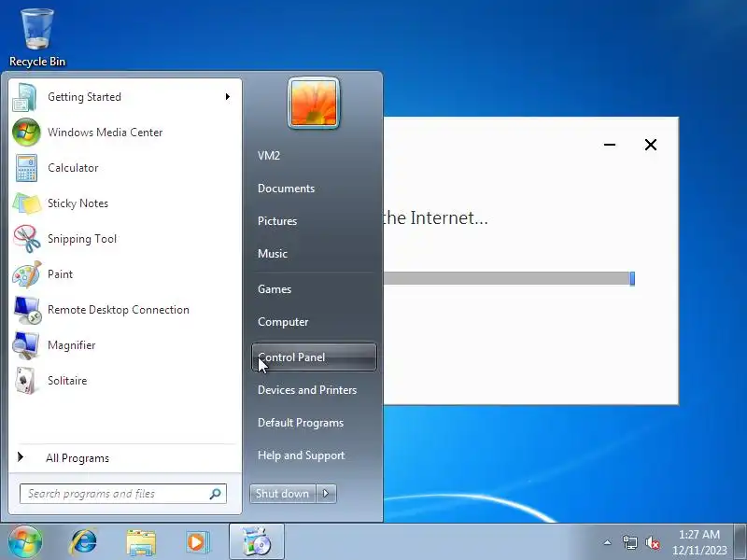Image resolution: width=747 pixels, height=560 pixels.
Task: Select the Remote Desktop Connection label
Action: 119,310
